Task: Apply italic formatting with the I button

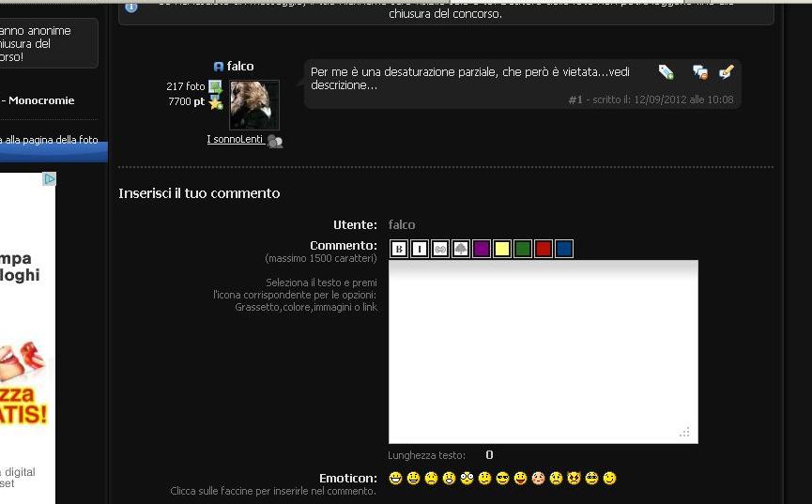Action: (x=420, y=249)
